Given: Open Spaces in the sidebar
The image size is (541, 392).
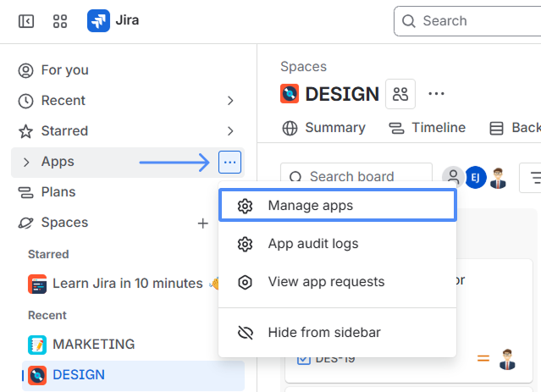Looking at the screenshot, I should pyautogui.click(x=64, y=223).
